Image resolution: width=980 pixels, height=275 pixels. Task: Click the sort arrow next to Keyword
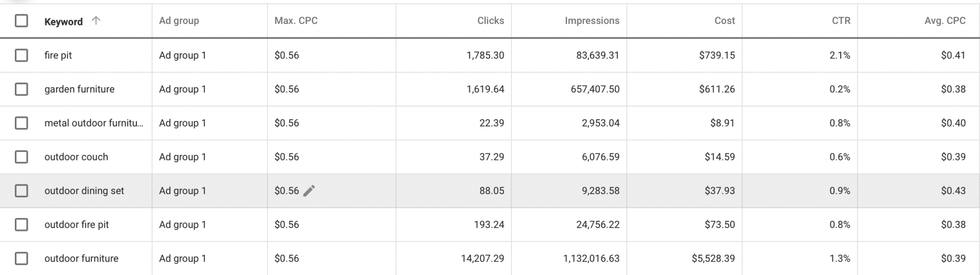pyautogui.click(x=96, y=21)
